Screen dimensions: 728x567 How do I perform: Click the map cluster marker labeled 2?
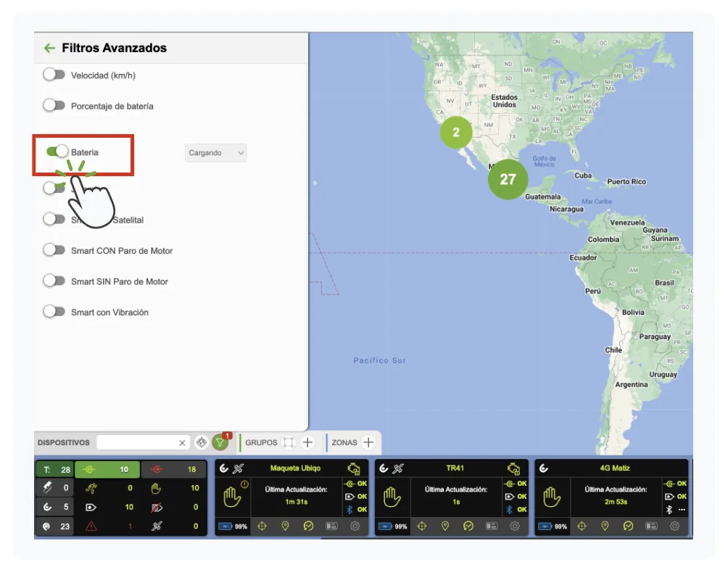(456, 133)
